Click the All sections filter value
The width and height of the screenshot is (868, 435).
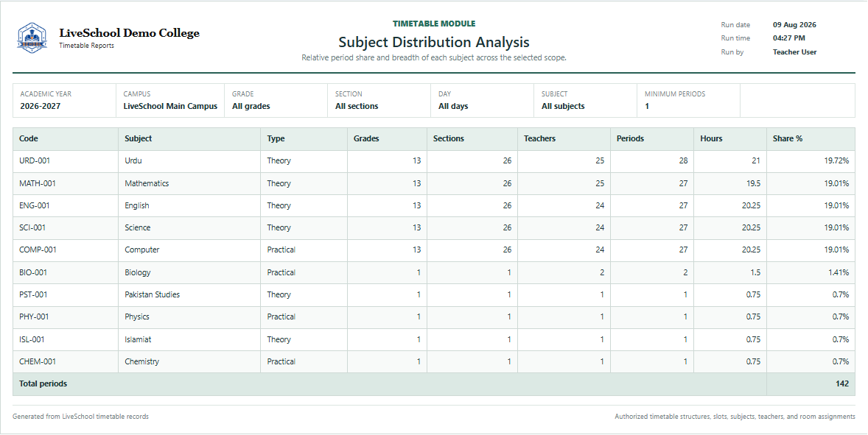(357, 106)
